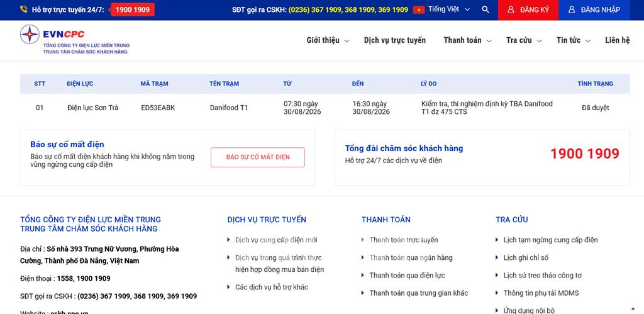Click the Vietnam flag icon
The width and height of the screenshot is (644, 314).
(x=419, y=9)
